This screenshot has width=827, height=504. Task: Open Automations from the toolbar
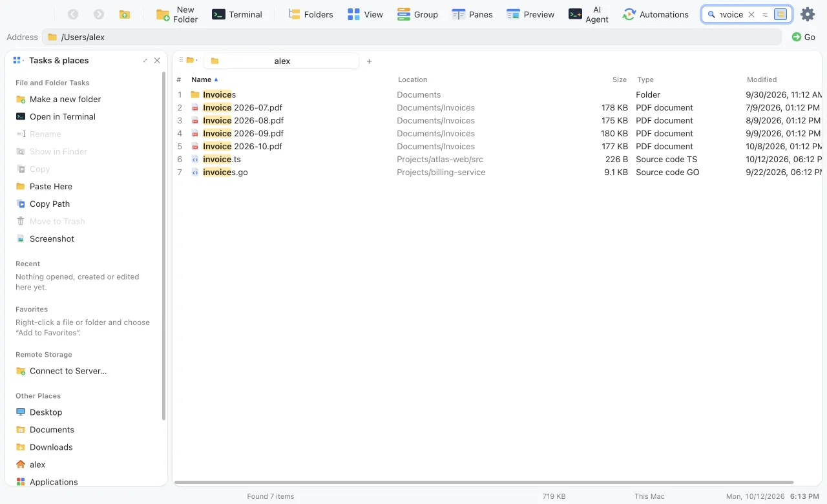point(656,14)
